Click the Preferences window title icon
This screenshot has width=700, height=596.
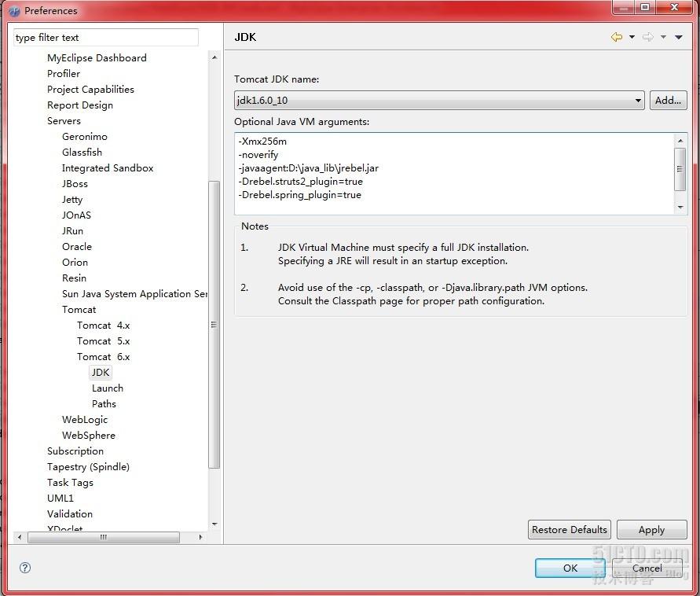14,11
